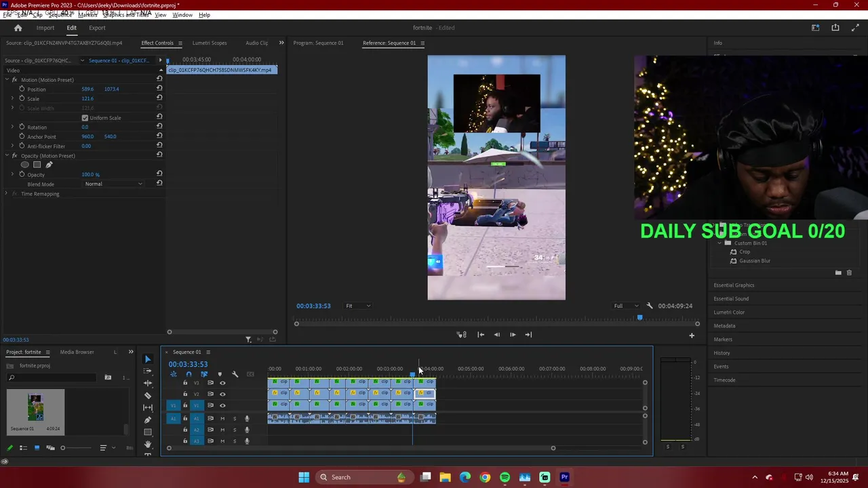
Task: Open the Window menu
Action: tap(182, 15)
